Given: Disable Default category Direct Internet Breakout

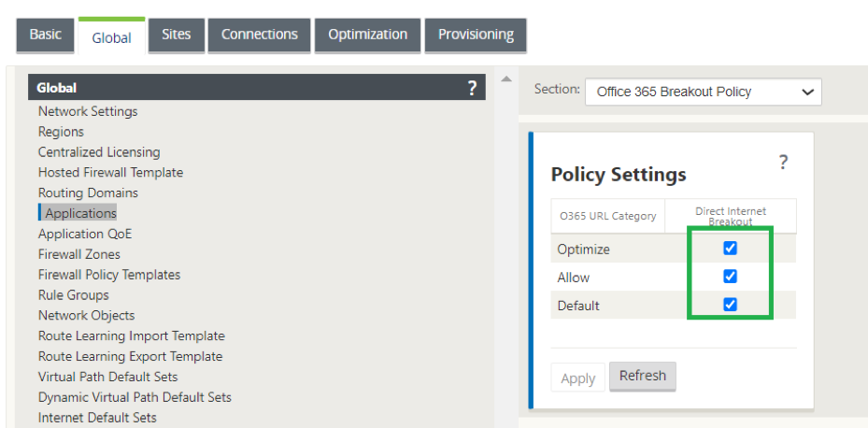Looking at the screenshot, I should tap(730, 304).
